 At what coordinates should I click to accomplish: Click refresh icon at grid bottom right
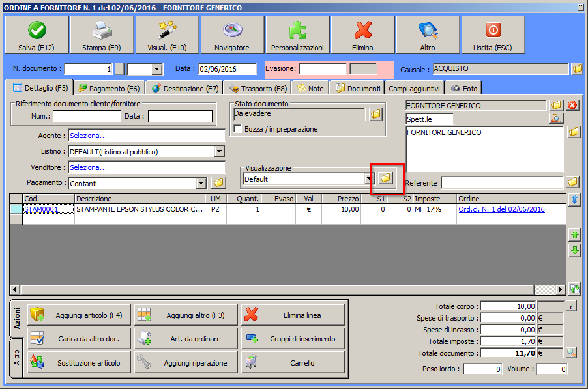[574, 288]
